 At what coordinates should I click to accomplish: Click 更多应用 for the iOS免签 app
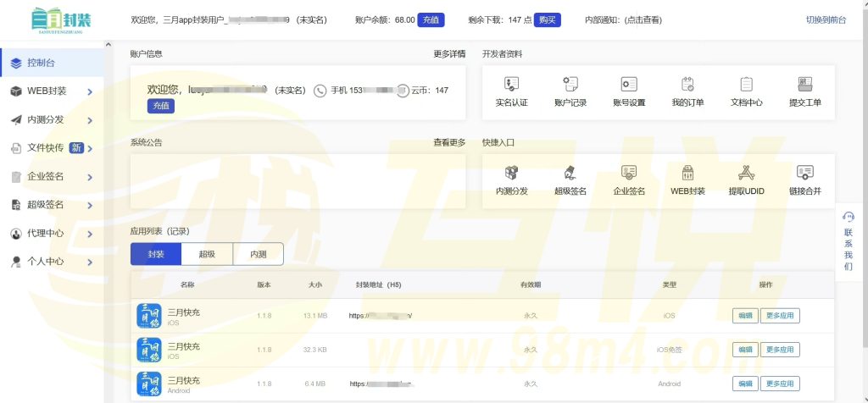780,350
